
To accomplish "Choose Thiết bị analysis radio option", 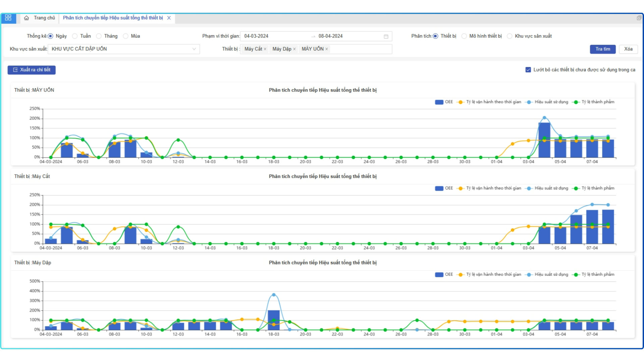I will (435, 36).
